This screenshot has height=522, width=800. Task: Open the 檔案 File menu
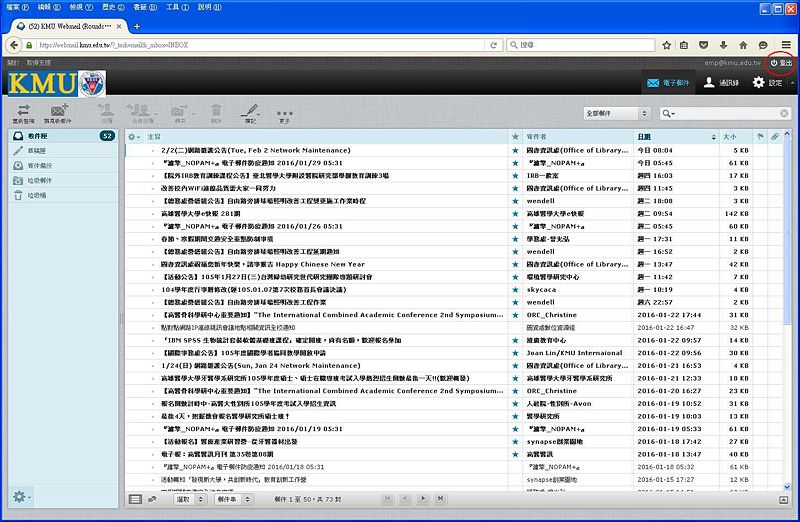(17, 7)
